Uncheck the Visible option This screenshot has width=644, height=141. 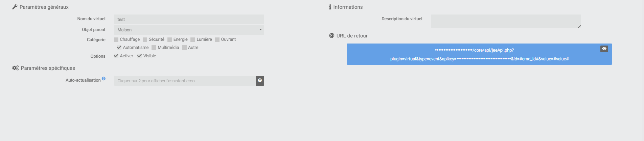pos(139,56)
